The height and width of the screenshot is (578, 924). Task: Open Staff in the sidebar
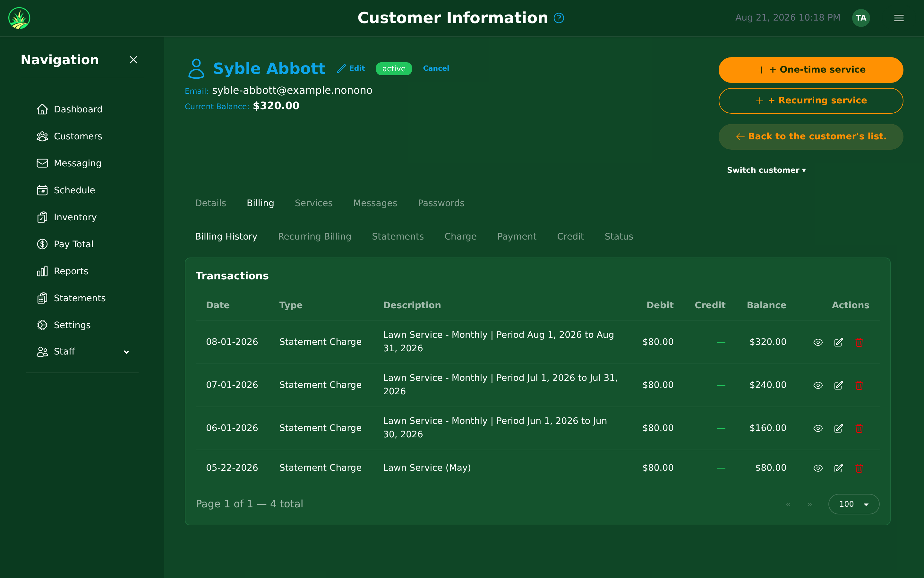56,352
